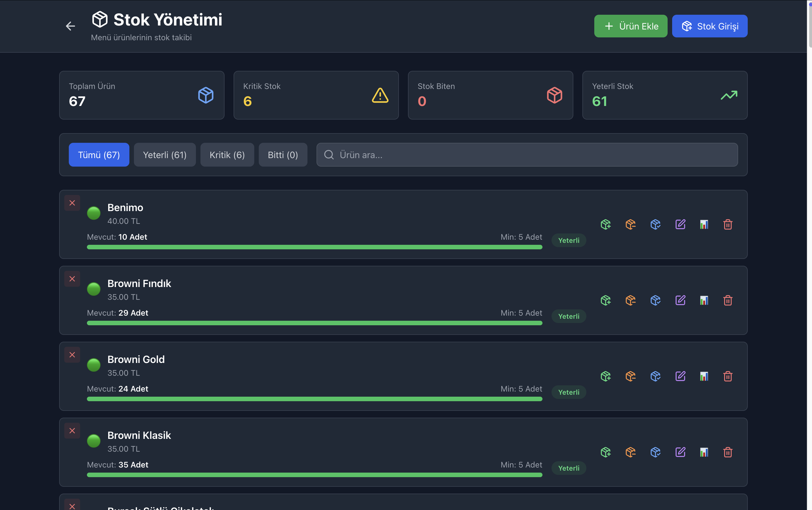Click the green add-stock icon for Benimo
This screenshot has width=812, height=510.
(605, 224)
